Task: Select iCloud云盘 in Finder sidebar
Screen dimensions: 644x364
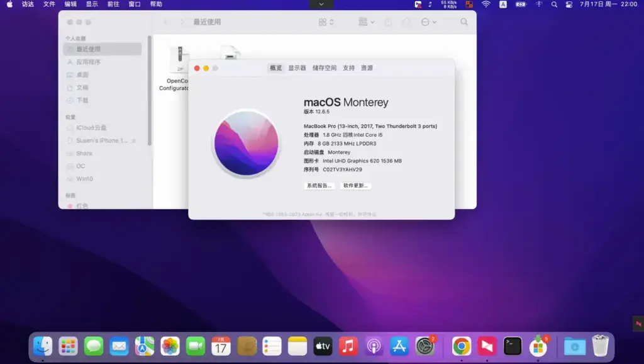Action: point(103,127)
